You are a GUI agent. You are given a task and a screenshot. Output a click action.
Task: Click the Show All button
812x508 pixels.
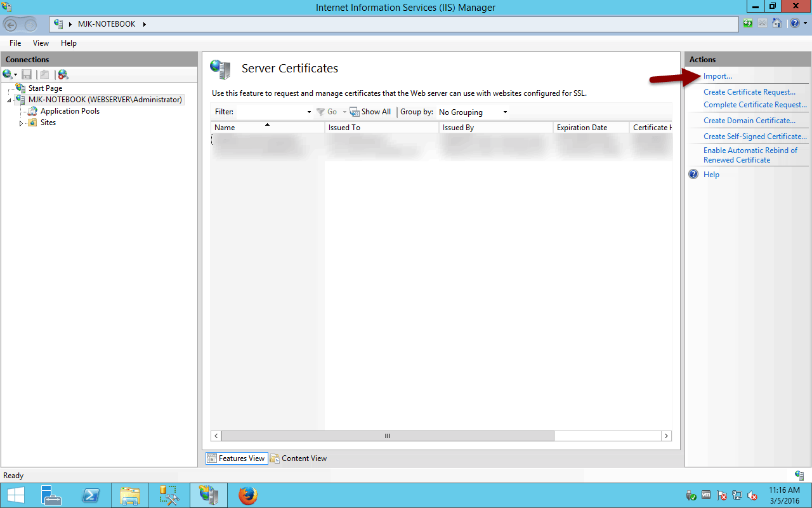pyautogui.click(x=370, y=112)
